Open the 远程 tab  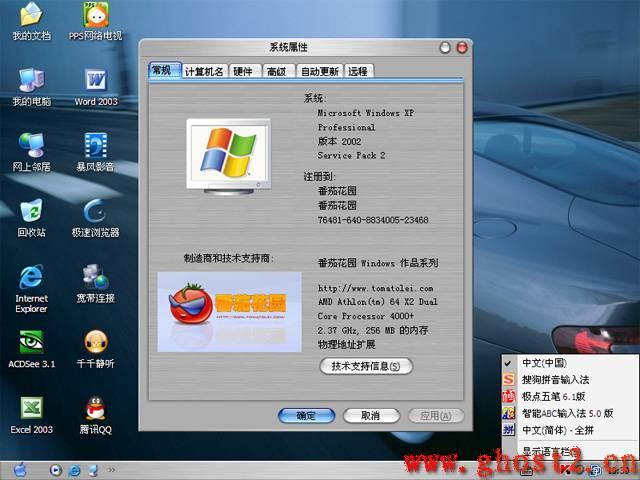click(x=359, y=71)
